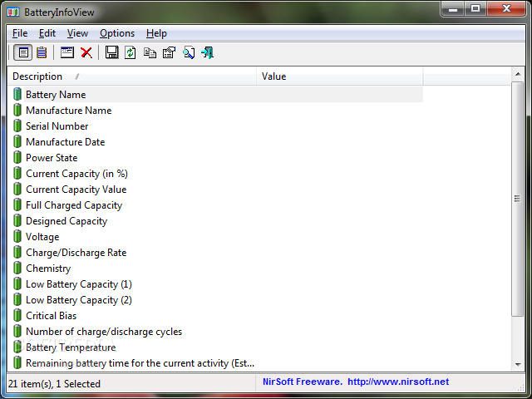Image resolution: width=532 pixels, height=399 pixels.
Task: Select the Designed Capacity row
Action: click(217, 221)
